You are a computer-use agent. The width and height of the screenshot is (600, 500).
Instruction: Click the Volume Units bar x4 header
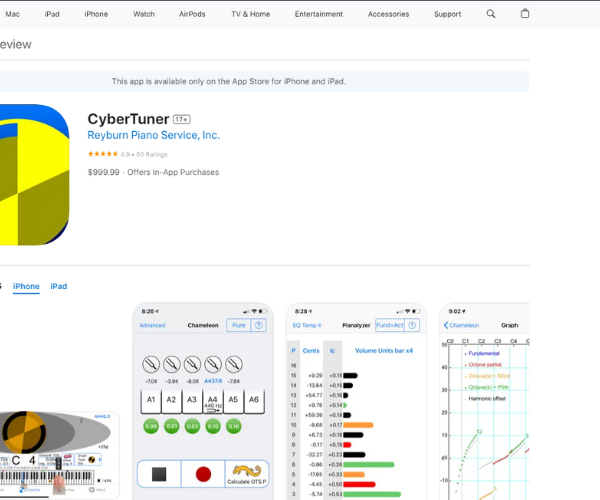tap(384, 351)
